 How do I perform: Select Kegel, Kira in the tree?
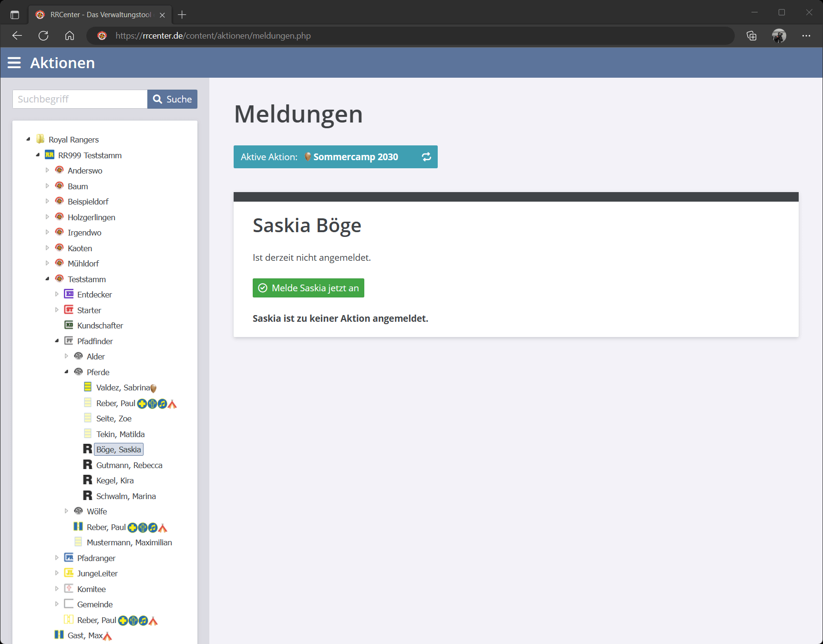115,480
